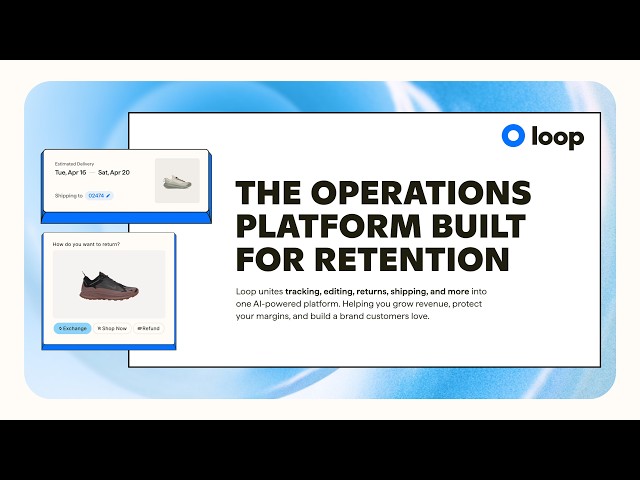Click the 'Sat, Apr 20' date
The height and width of the screenshot is (480, 640).
(114, 173)
